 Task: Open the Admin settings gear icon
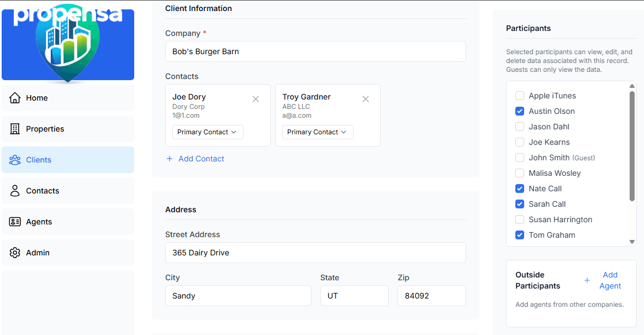coord(14,252)
